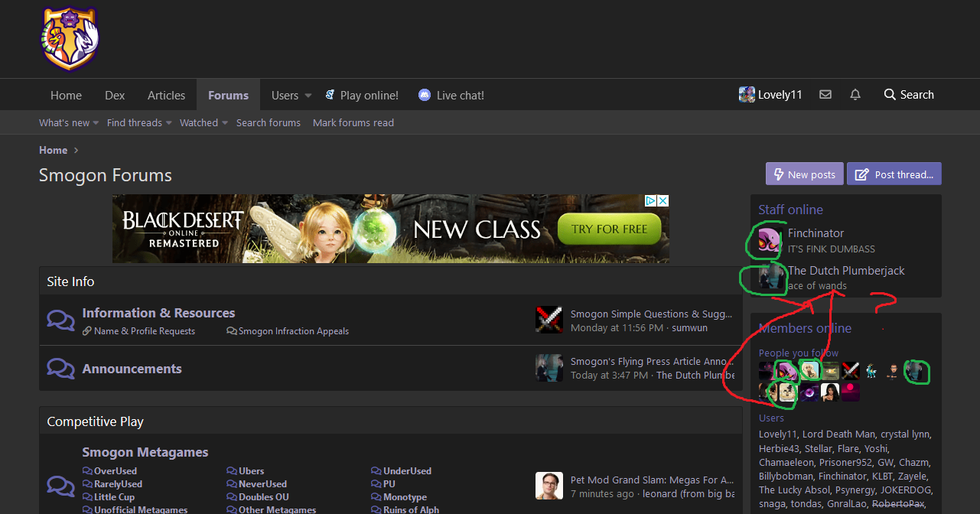Open the PU subforum
This screenshot has height=514, width=980.
coord(389,484)
